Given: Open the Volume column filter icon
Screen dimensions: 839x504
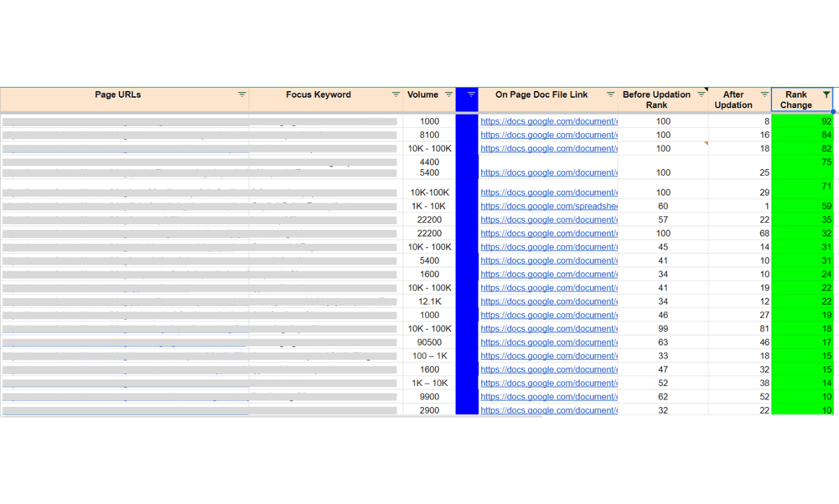Looking at the screenshot, I should (449, 94).
